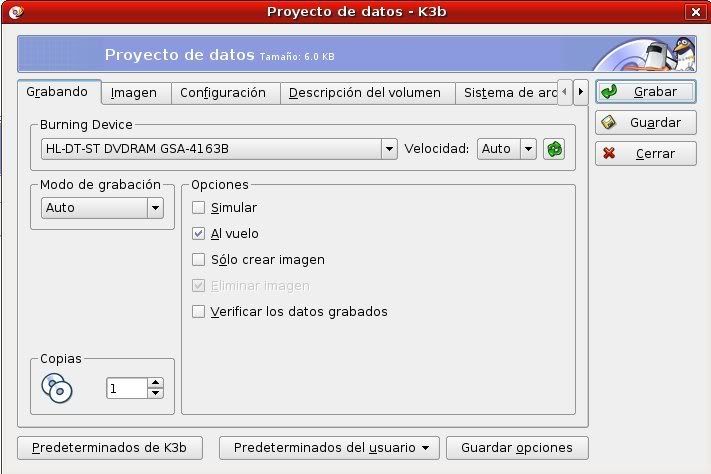This screenshot has width=711, height=474.
Task: Switch to the Grabando tab
Action: point(57,92)
